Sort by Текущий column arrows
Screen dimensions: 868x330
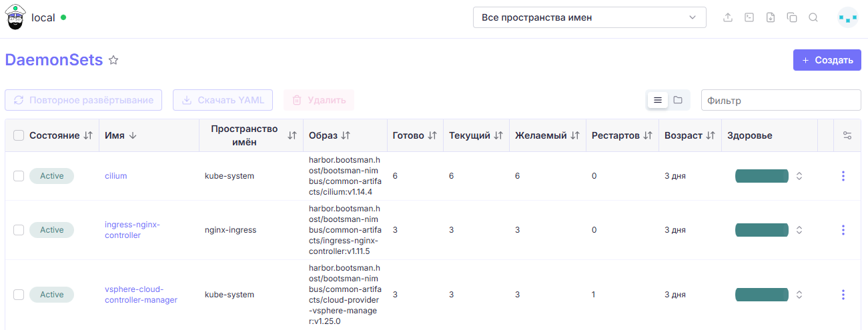tap(498, 135)
